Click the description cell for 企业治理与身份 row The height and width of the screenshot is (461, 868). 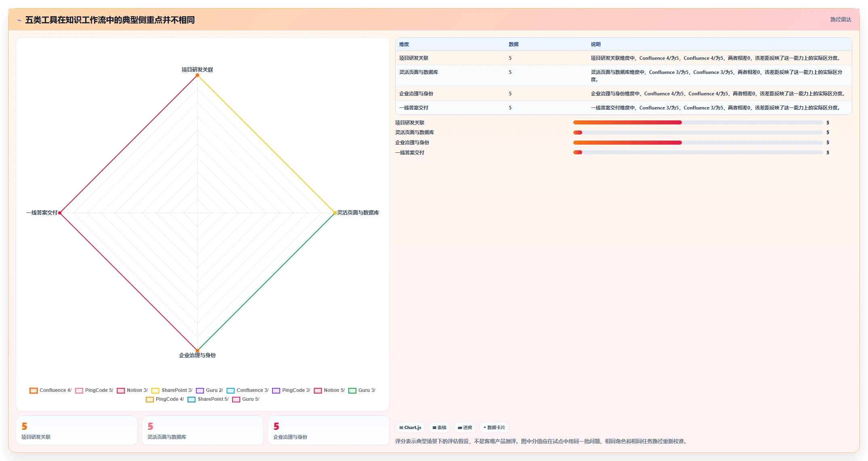(719, 94)
